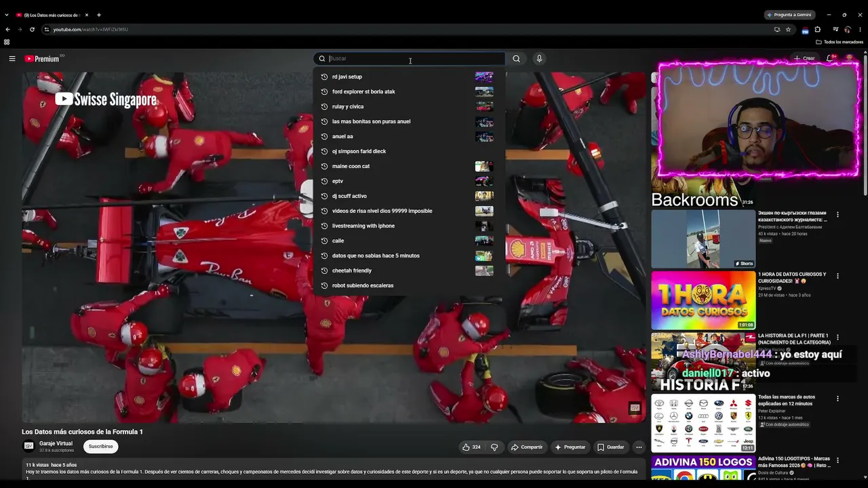Select suggestion 'anuel aa'
The image size is (868, 488).
pyautogui.click(x=409, y=136)
